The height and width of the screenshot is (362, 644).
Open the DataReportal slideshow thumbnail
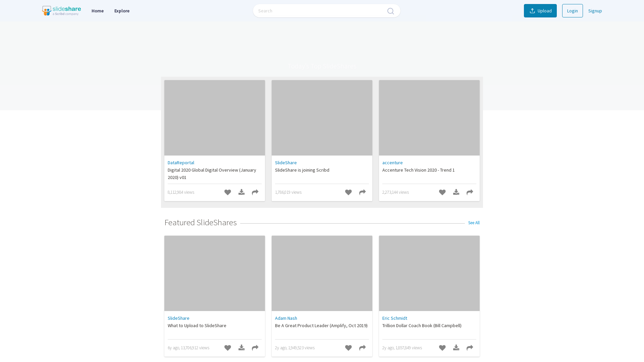pos(215,118)
